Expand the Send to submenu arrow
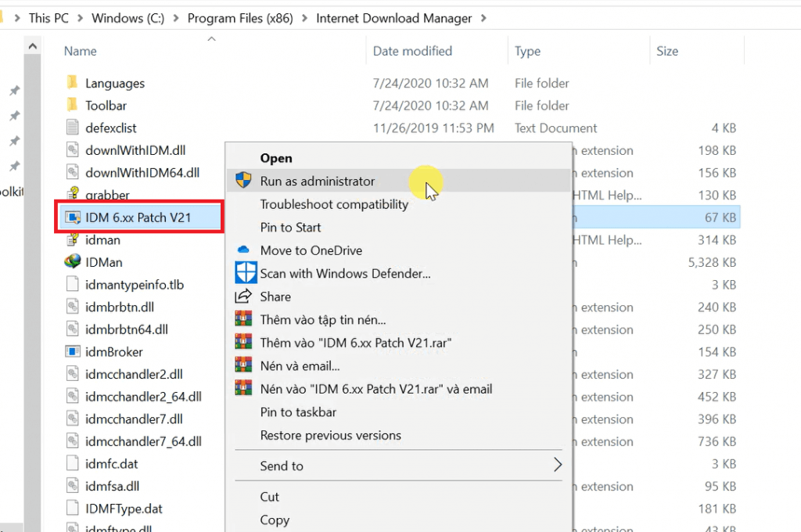This screenshot has width=801, height=532. 557,465
